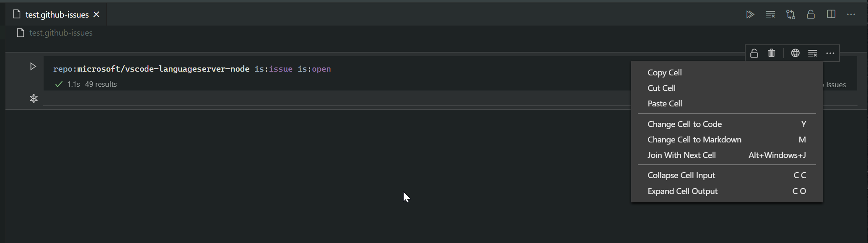Run all cells in the notebook
The height and width of the screenshot is (243, 868).
(750, 14)
